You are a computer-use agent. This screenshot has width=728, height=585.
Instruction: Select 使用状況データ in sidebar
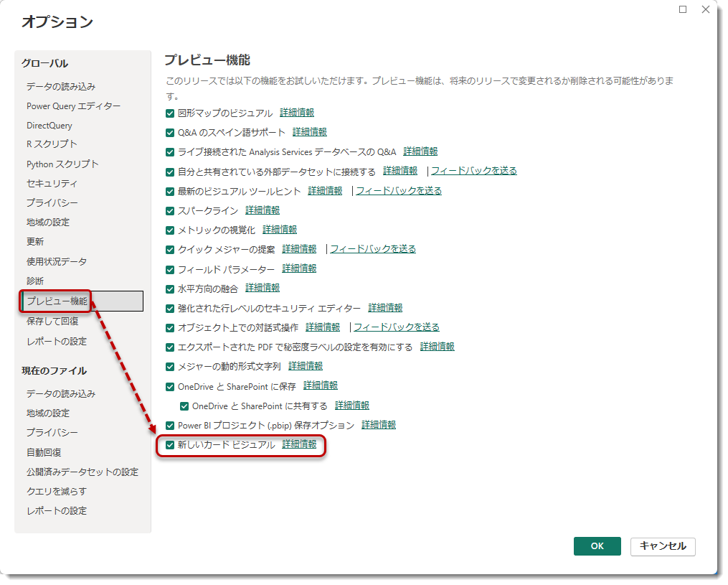click(x=56, y=261)
